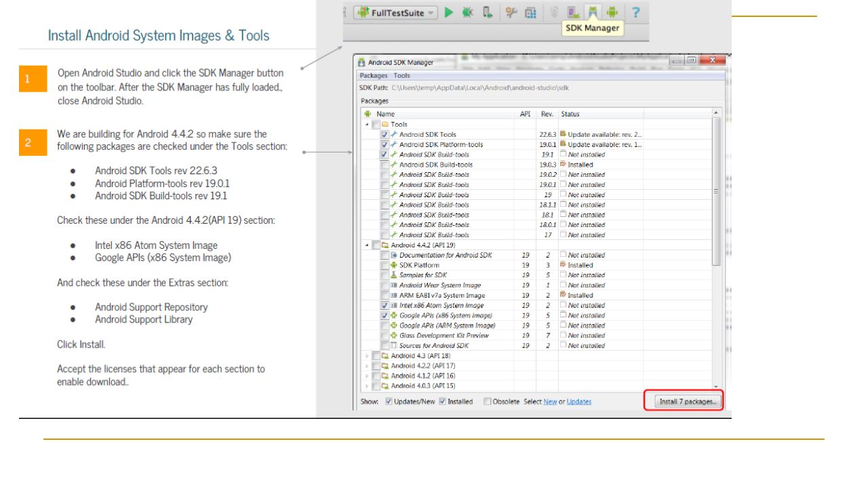Open Project Structure toolbar icon

click(x=531, y=12)
